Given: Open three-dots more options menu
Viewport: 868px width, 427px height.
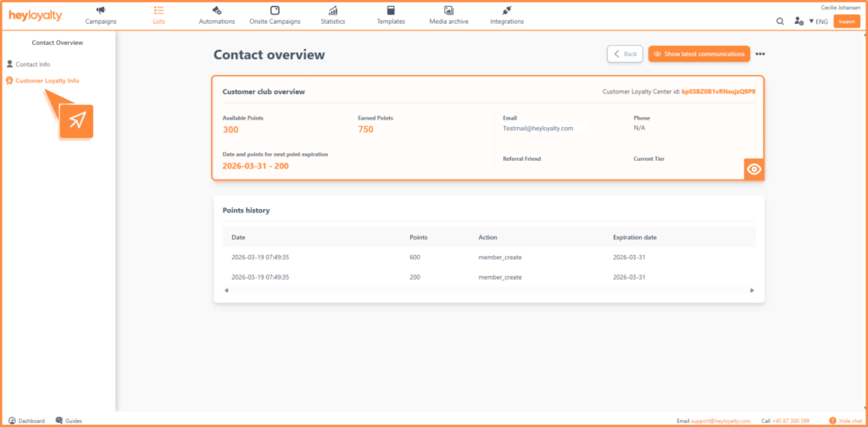Looking at the screenshot, I should point(760,54).
